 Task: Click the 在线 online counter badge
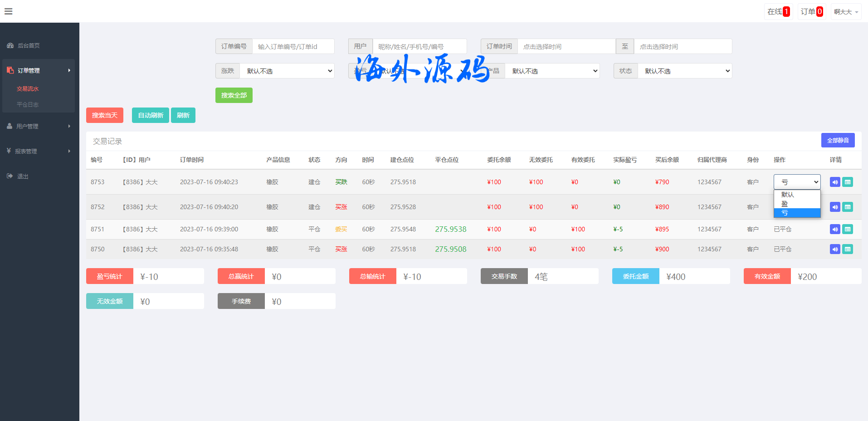tap(778, 12)
